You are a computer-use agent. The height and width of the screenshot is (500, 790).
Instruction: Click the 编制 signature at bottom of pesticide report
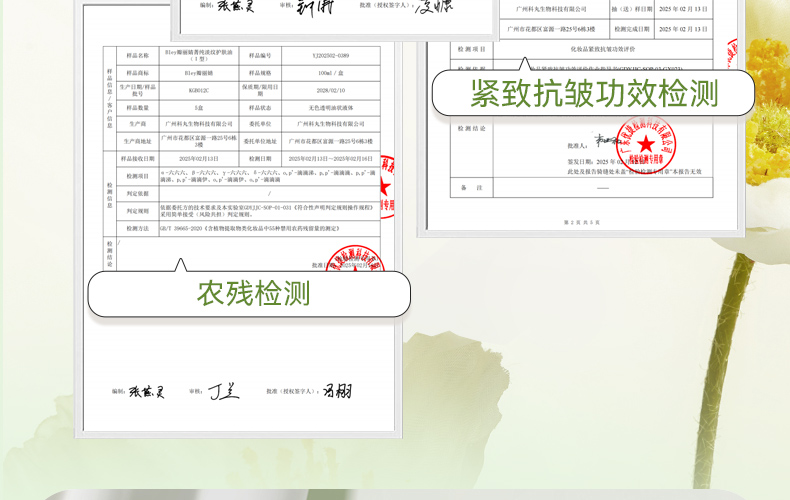pyautogui.click(x=147, y=392)
